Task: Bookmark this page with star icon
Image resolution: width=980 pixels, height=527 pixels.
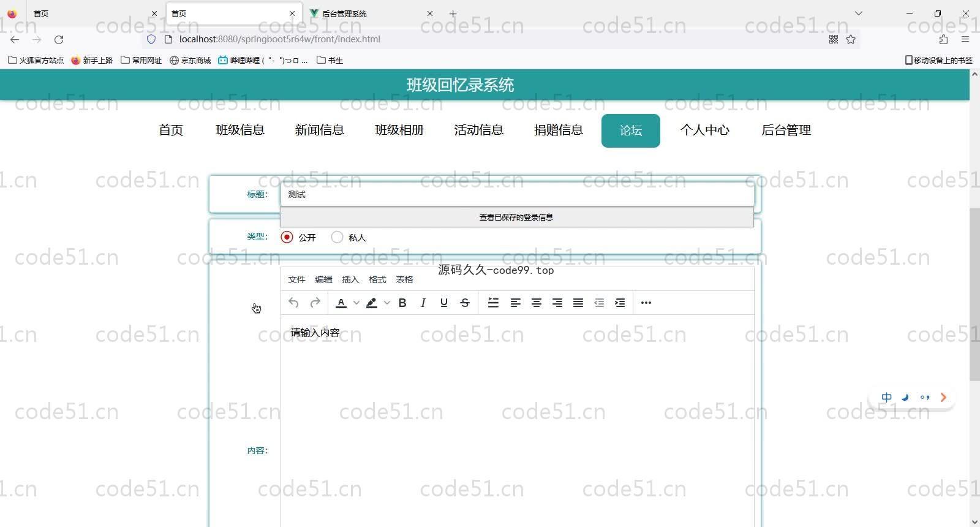Action: click(x=851, y=39)
